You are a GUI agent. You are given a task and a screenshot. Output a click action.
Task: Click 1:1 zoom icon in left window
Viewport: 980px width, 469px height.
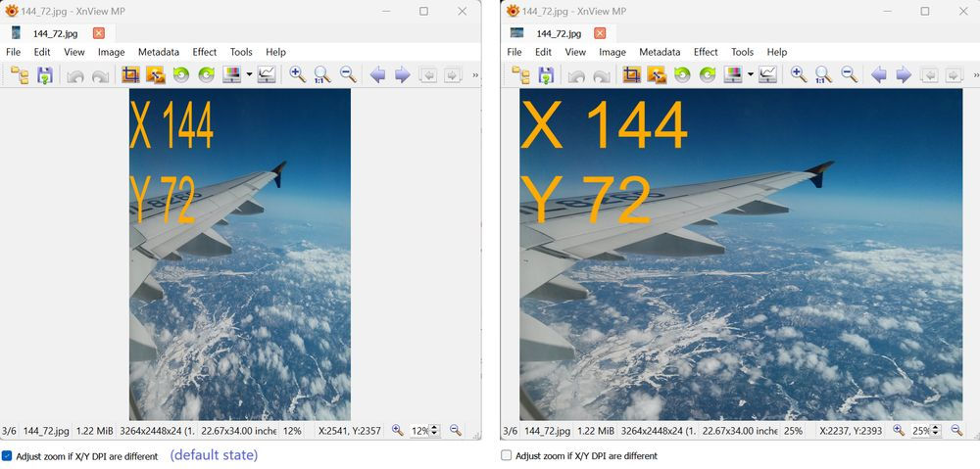point(322,75)
